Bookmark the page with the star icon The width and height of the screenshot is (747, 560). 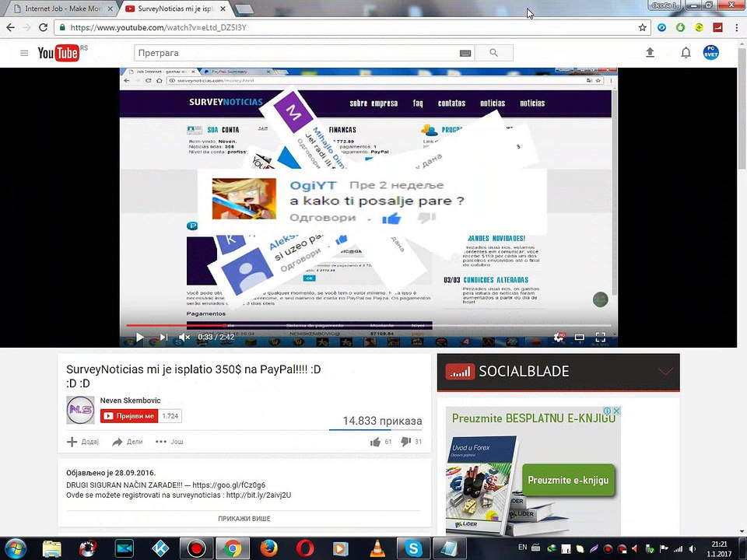coord(642,28)
